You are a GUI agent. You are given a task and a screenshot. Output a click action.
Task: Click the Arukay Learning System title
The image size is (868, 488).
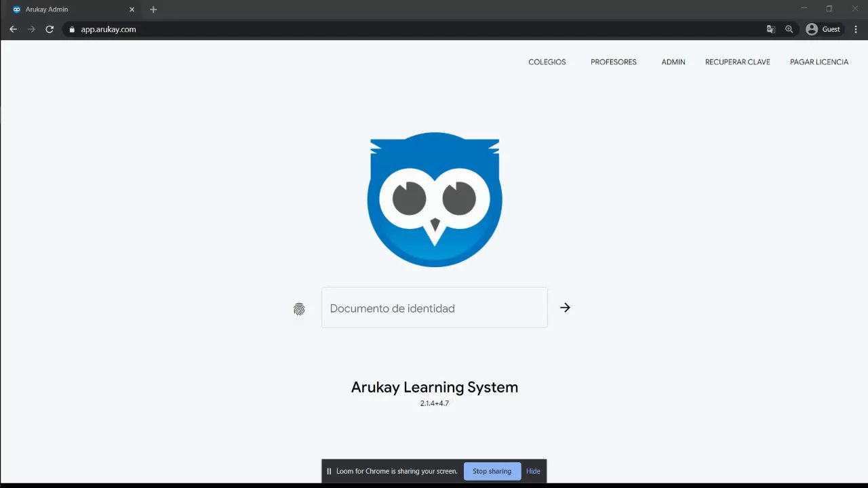tap(435, 387)
